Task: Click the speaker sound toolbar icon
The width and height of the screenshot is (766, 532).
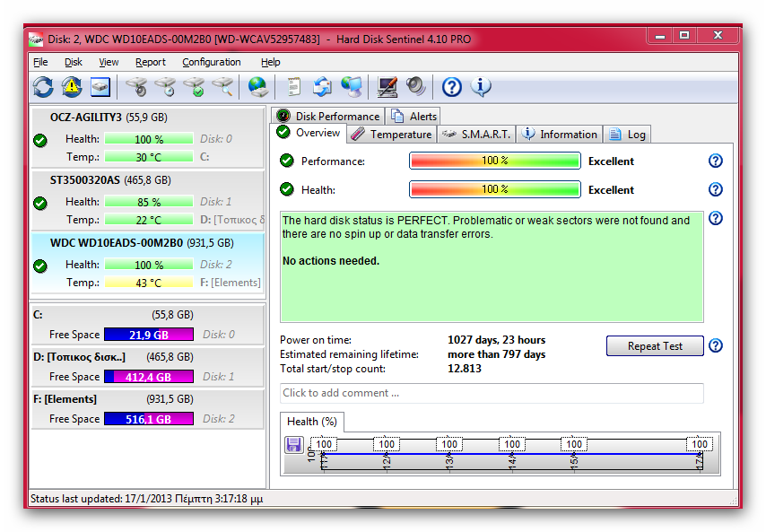Action: tap(416, 87)
